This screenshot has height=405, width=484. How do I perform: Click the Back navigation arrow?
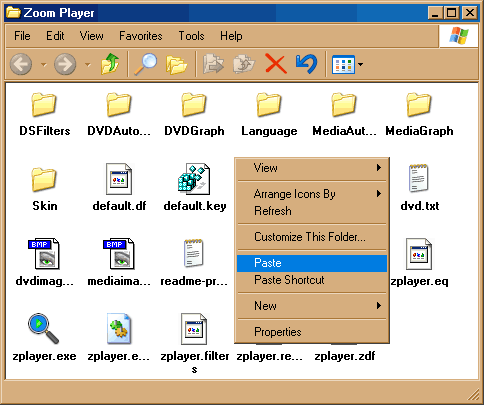[x=21, y=64]
